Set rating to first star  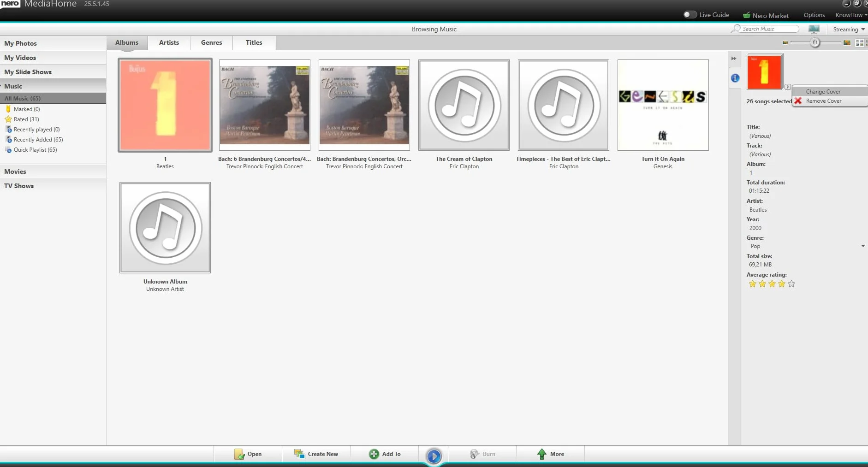tap(753, 284)
